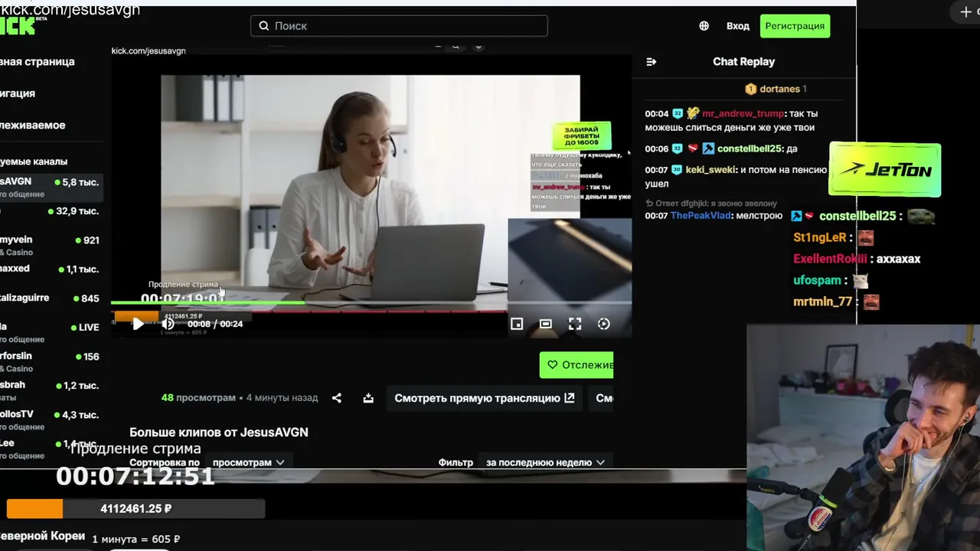The width and height of the screenshot is (980, 551).
Task: Open the followed channels sidebar item
Action: (33, 125)
